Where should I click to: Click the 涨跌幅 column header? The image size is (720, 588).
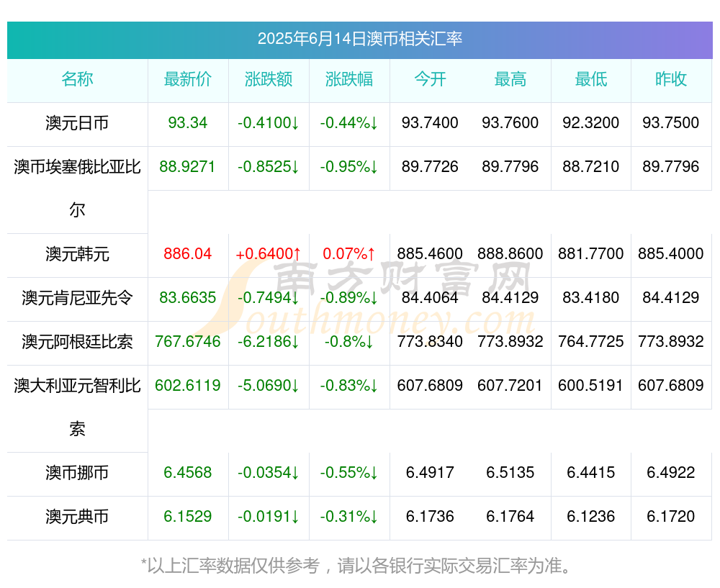[349, 79]
